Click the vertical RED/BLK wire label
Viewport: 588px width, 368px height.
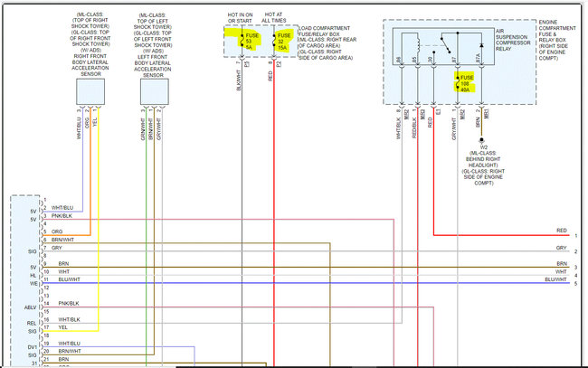(414, 127)
